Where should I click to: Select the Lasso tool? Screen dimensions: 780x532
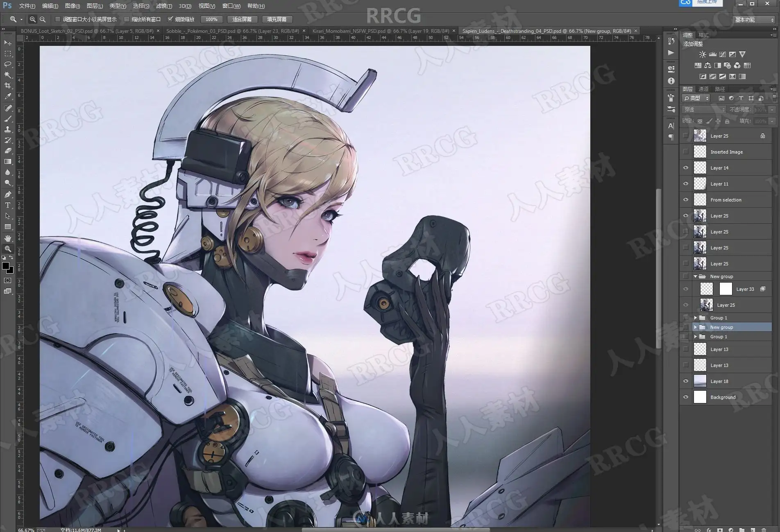click(x=8, y=64)
